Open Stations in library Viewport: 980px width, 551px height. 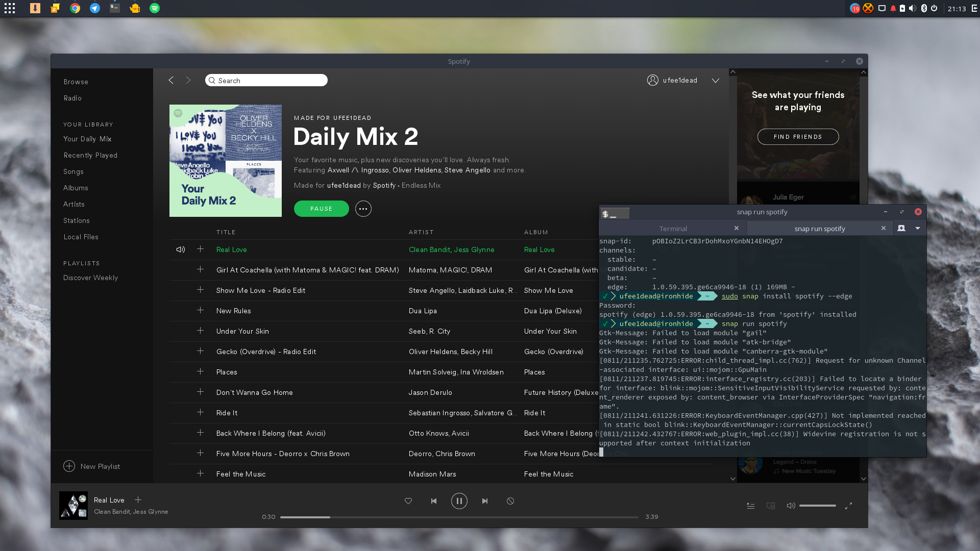(x=77, y=220)
